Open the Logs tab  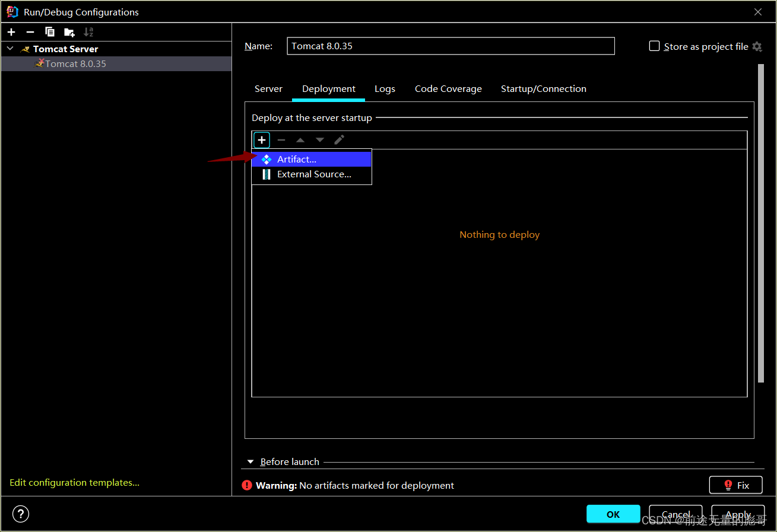pos(385,89)
